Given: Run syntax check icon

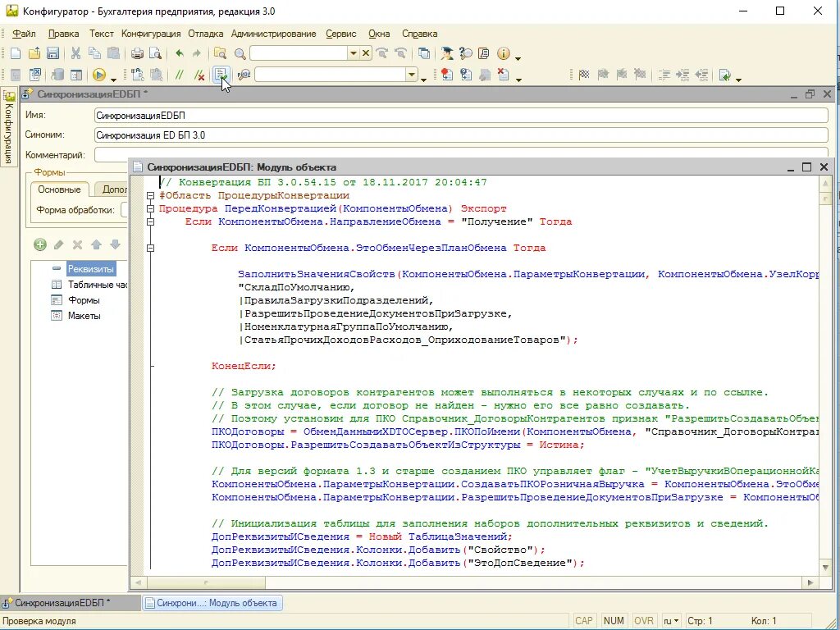Looking at the screenshot, I should pyautogui.click(x=221, y=75).
